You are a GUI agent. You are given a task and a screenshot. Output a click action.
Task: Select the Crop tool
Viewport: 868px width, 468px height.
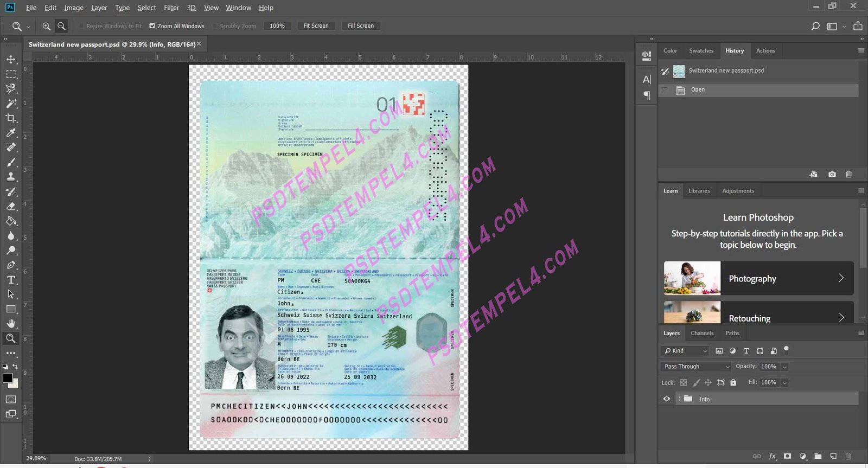click(x=11, y=118)
